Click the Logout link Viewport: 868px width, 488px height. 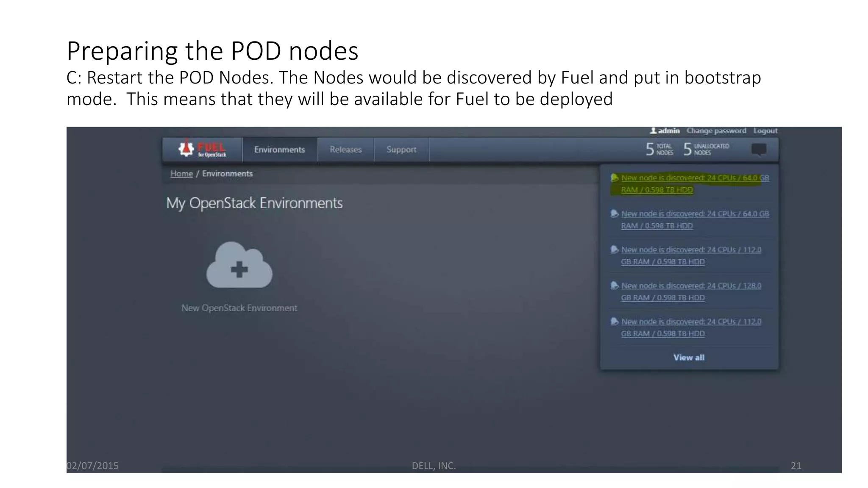click(765, 130)
